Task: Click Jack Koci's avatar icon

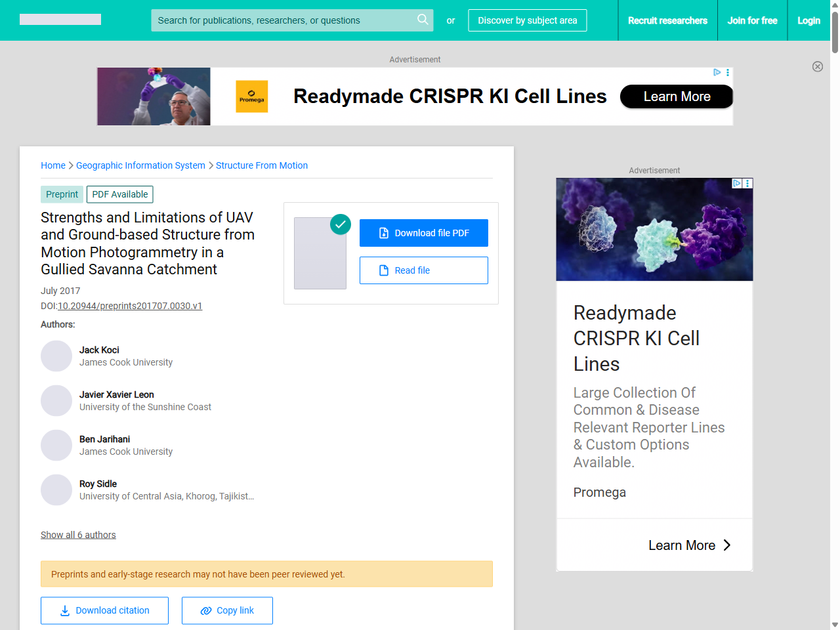Action: 56,356
